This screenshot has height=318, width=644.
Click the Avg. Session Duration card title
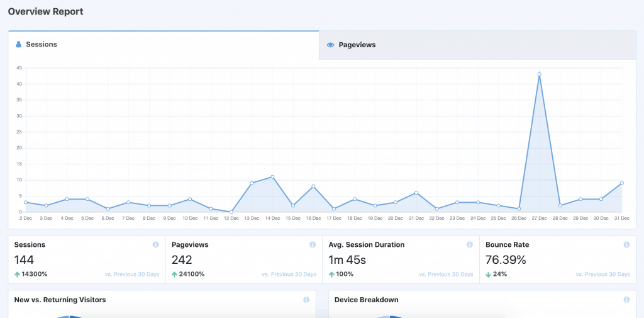coord(367,245)
